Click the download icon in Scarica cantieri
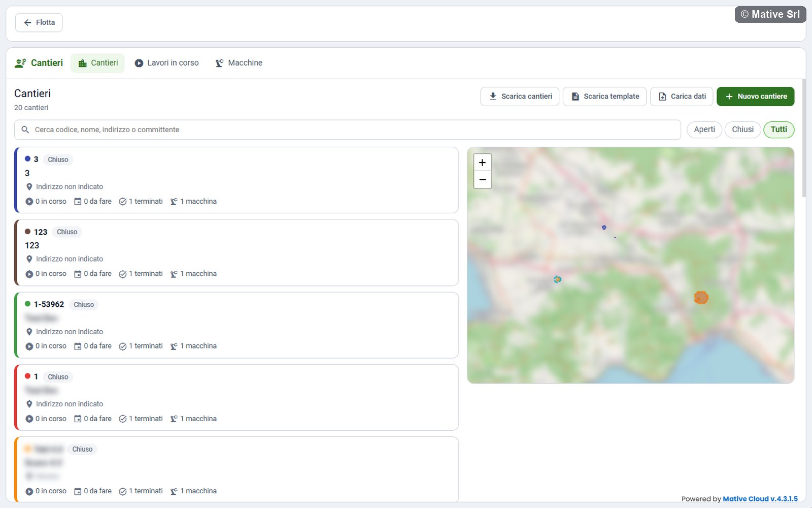 click(493, 97)
